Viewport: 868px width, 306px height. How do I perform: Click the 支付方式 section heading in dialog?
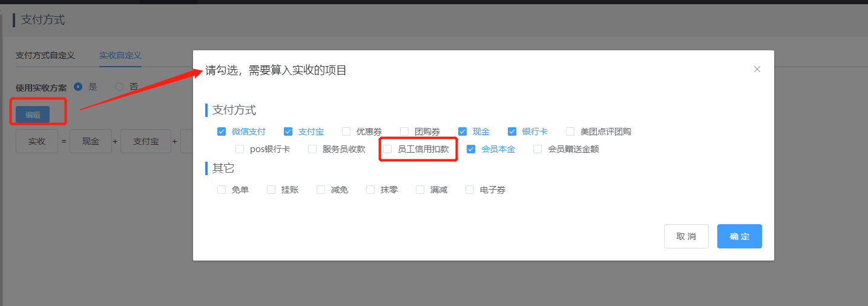point(234,110)
